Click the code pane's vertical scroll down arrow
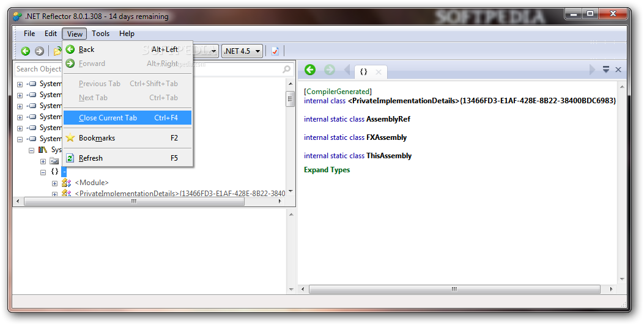Image resolution: width=644 pixels, height=325 pixels. [622, 279]
